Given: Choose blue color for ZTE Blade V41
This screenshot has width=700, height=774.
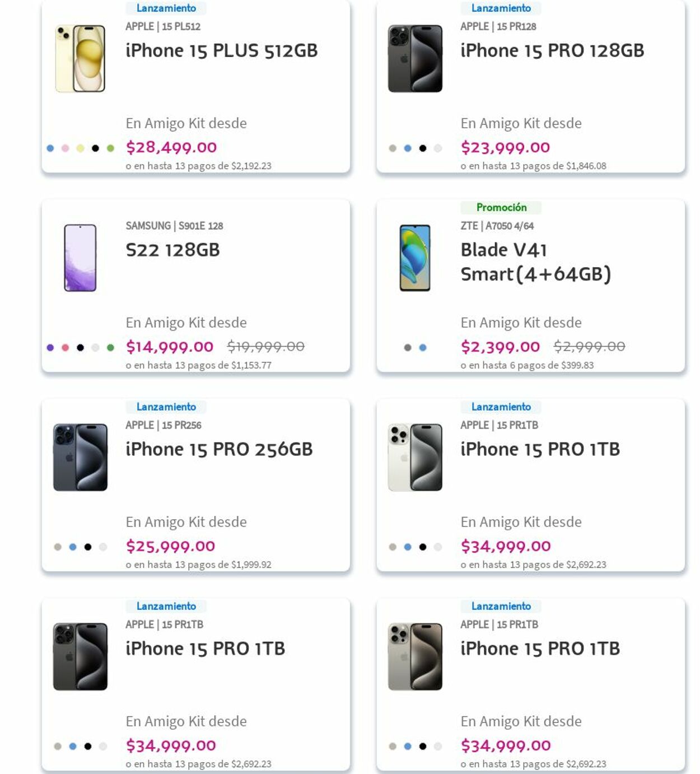Looking at the screenshot, I should coord(423,348).
